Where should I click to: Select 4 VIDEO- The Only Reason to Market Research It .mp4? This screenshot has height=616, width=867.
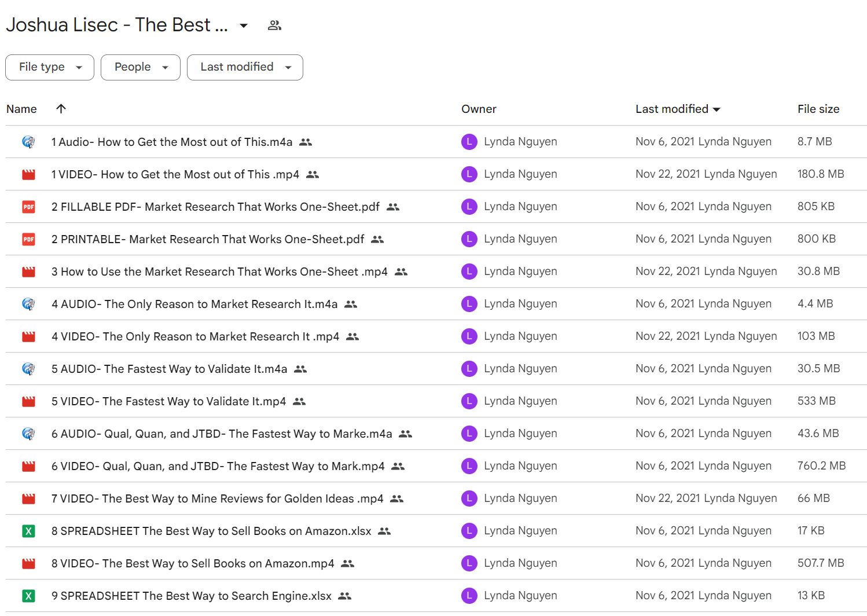[195, 336]
